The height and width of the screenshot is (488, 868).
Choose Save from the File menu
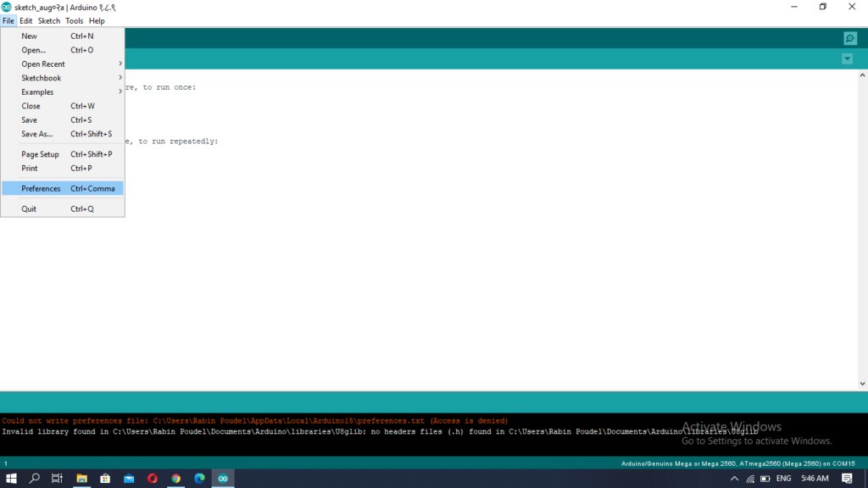click(x=63, y=119)
